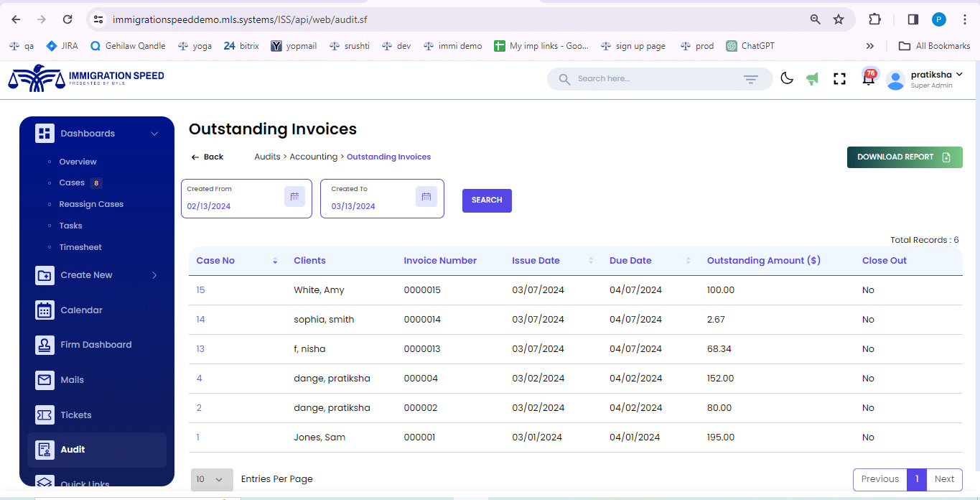
Task: Open Tickets via ticket icon
Action: (x=45, y=415)
